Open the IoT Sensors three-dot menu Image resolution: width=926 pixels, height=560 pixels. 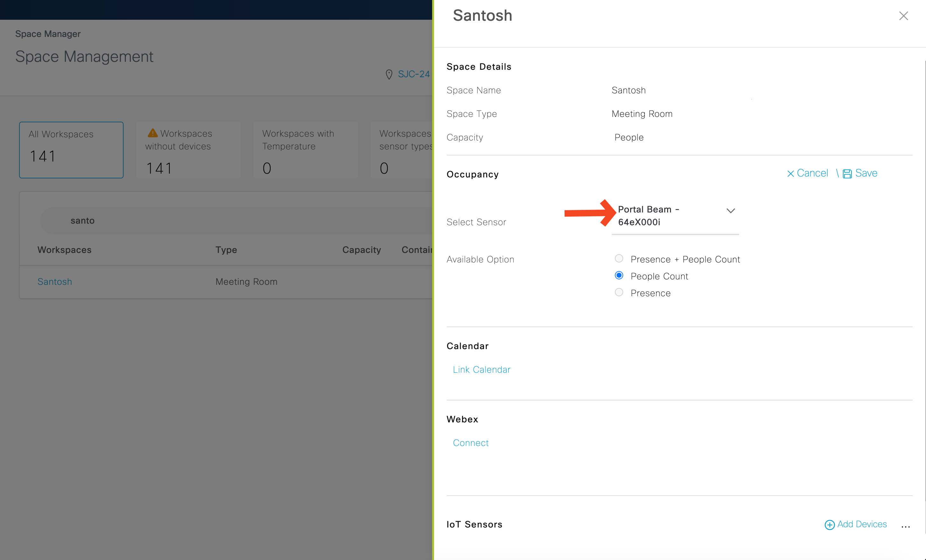click(x=905, y=526)
